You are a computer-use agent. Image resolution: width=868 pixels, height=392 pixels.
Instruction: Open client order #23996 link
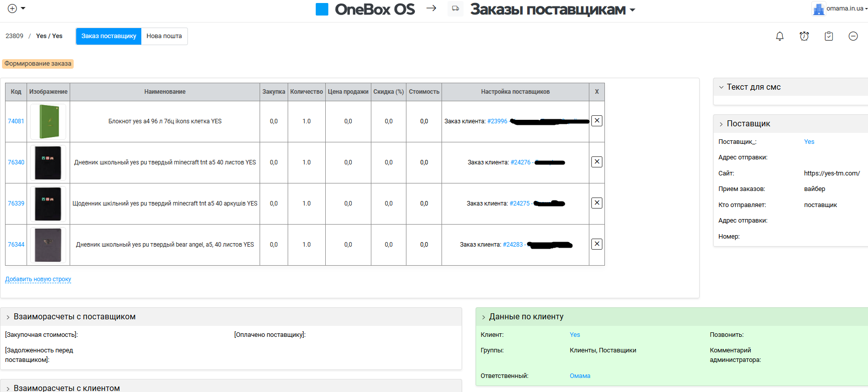pos(497,121)
